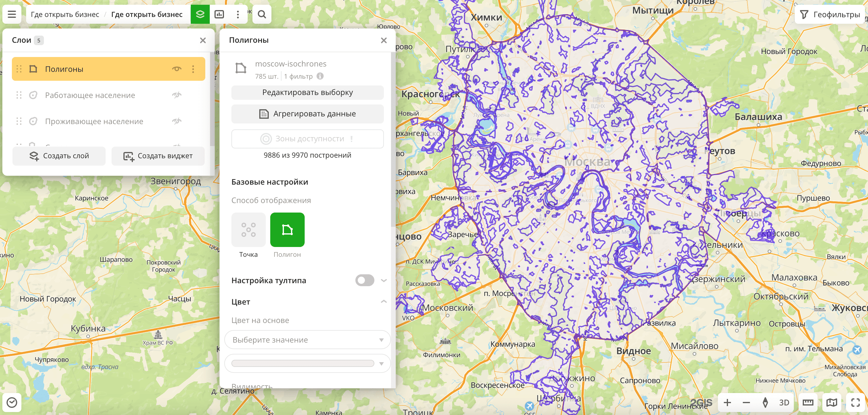Image resolution: width=868 pixels, height=415 pixels.
Task: Click the filter info icon
Action: (320, 76)
